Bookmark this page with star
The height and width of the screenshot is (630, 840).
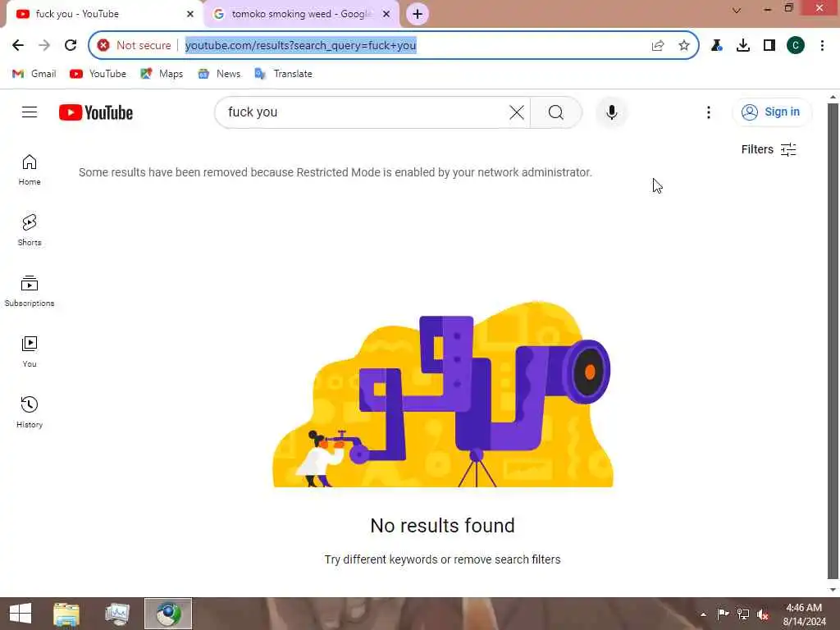pyautogui.click(x=683, y=46)
